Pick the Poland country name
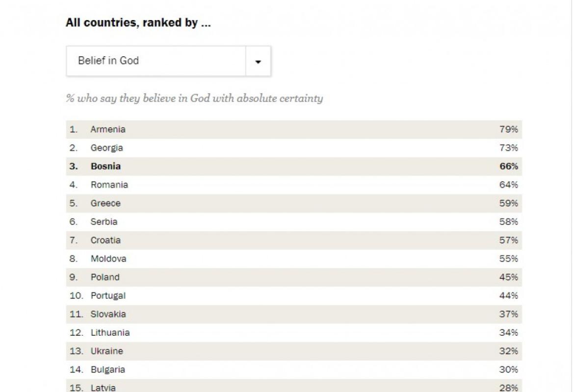This screenshot has width=574, height=392. pos(105,277)
